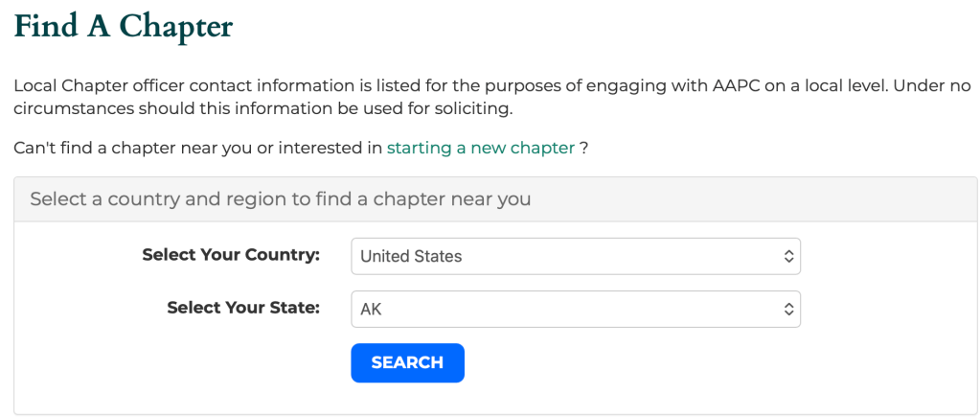The width and height of the screenshot is (980, 417).
Task: Click the "United States" value in the country field
Action: (x=411, y=256)
